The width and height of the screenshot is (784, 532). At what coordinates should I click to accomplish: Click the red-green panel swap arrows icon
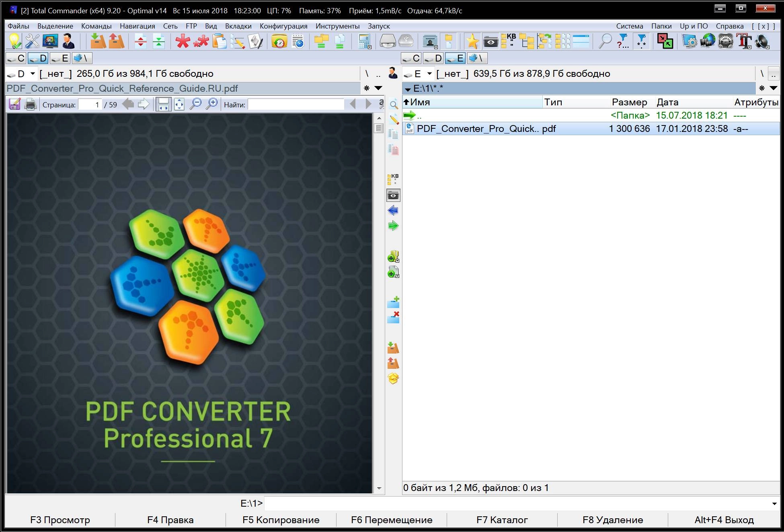(x=665, y=41)
